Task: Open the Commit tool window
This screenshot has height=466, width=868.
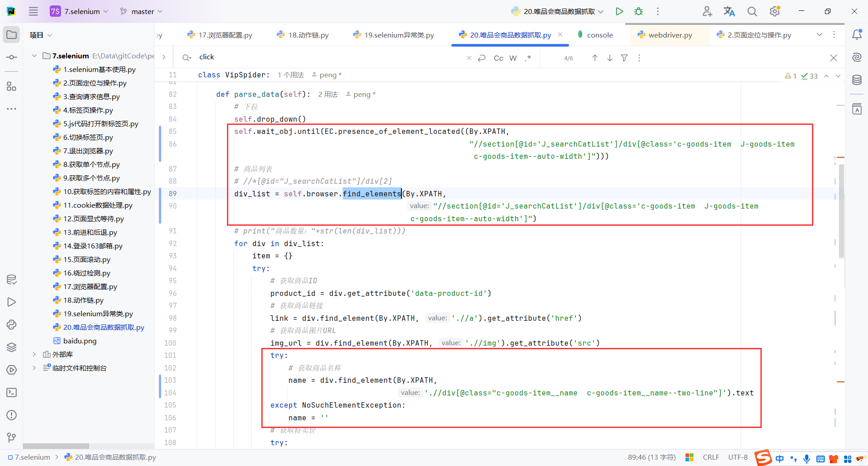Action: point(12,57)
